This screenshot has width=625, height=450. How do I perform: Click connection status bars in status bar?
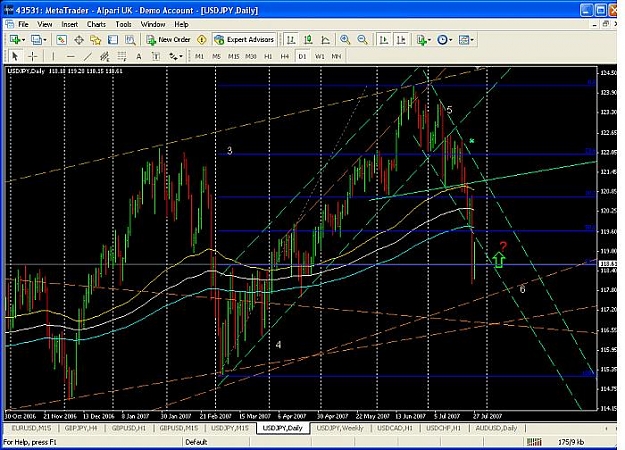(534, 442)
